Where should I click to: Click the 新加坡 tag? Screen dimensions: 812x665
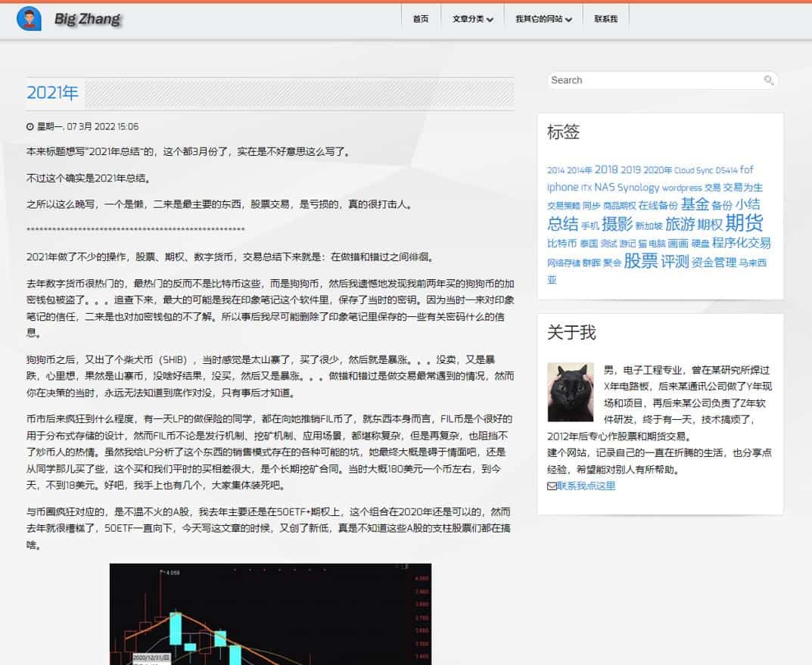(649, 225)
